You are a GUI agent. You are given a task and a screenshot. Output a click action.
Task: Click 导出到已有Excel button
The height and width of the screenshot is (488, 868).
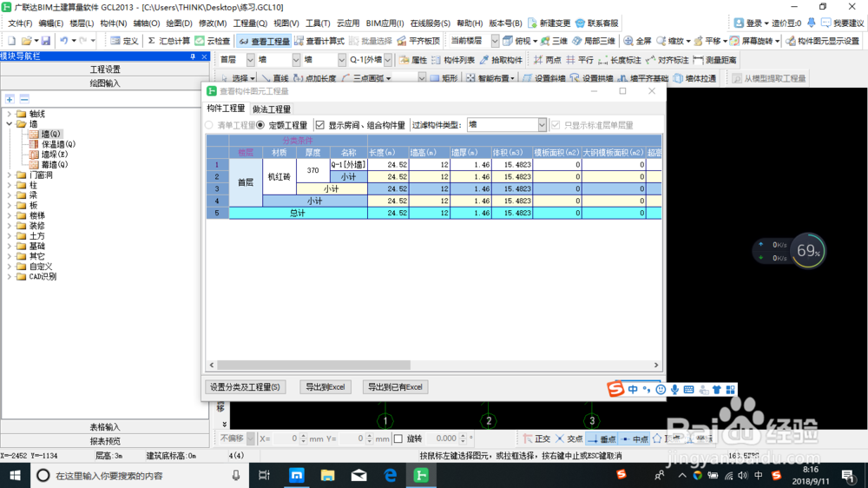pos(395,387)
